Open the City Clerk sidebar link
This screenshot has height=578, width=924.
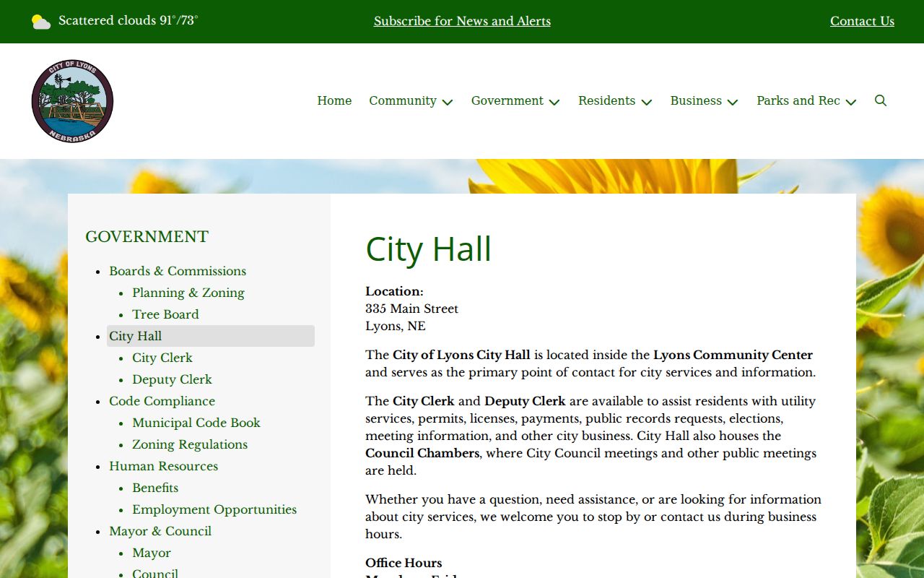162,358
